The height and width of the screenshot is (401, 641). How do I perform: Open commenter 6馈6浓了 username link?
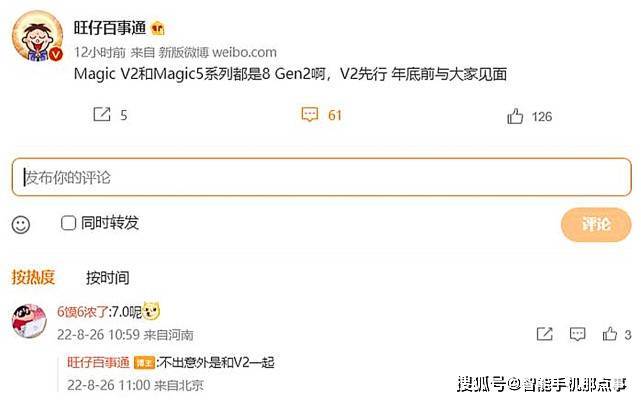point(83,312)
